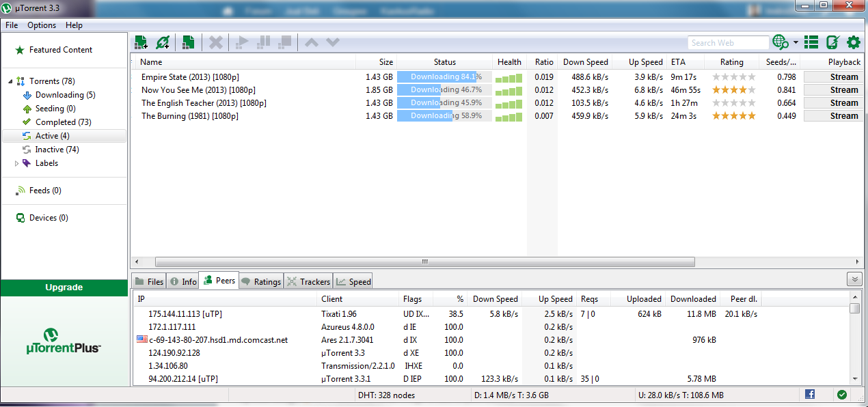
Task: Click the Pause torrent toolbar icon
Action: [x=263, y=42]
